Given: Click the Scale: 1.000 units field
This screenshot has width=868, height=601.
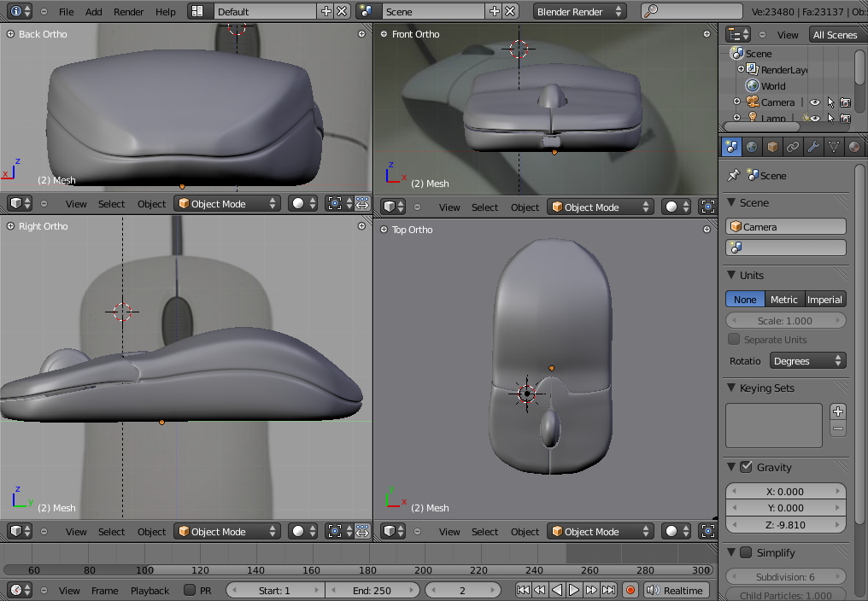Looking at the screenshot, I should (785, 320).
